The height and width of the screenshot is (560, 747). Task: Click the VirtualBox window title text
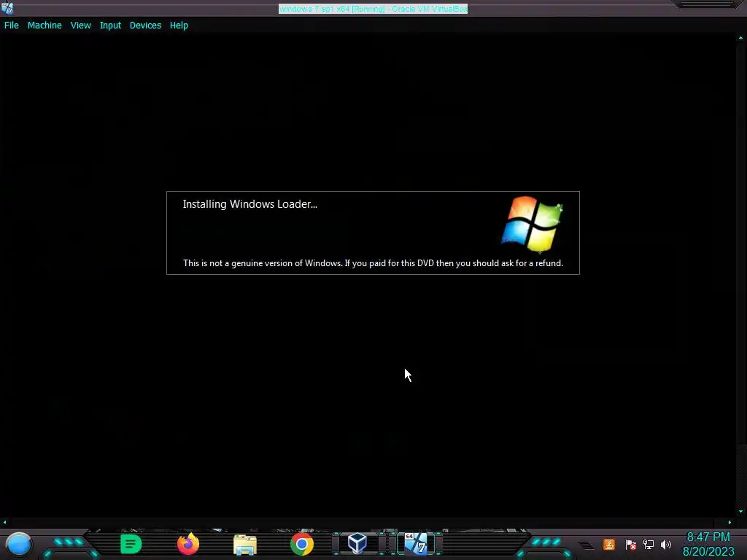click(373, 9)
